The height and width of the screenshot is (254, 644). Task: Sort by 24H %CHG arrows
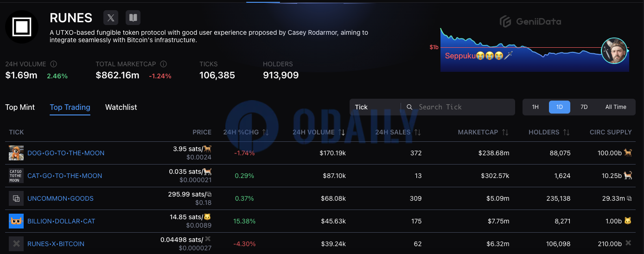[265, 132]
